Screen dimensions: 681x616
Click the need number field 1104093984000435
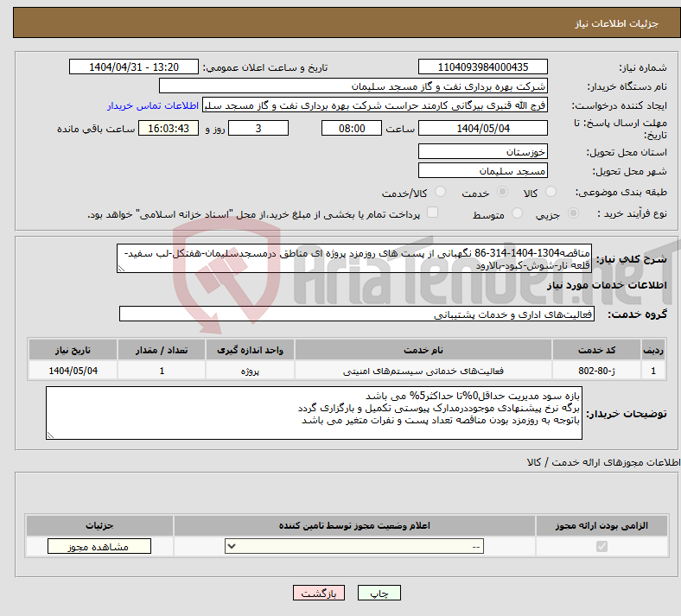[483, 67]
